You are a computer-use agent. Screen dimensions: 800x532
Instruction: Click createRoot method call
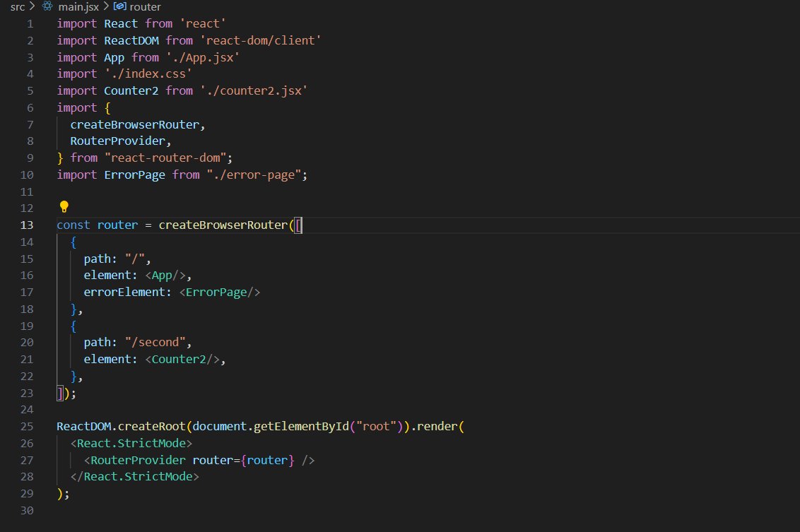click(151, 427)
